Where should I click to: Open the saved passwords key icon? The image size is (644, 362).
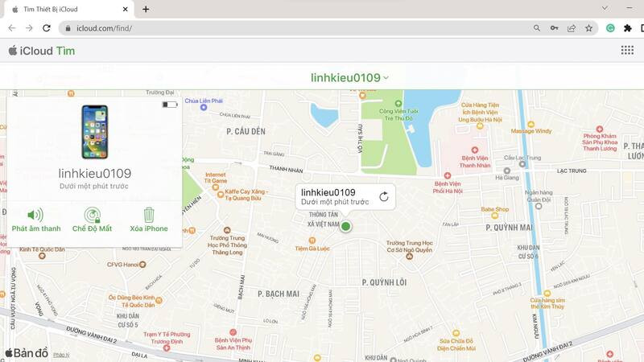pyautogui.click(x=554, y=27)
